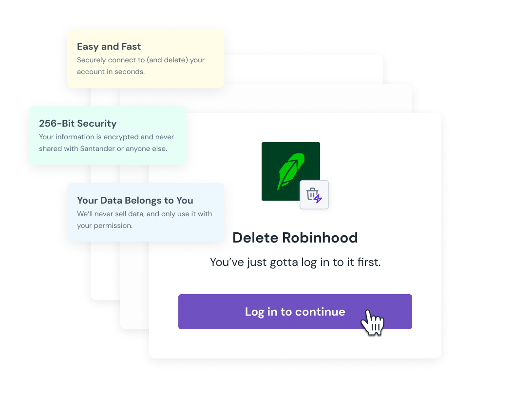The image size is (532, 413).
Task: Select the 256-Bit Security card
Action: 108,135
